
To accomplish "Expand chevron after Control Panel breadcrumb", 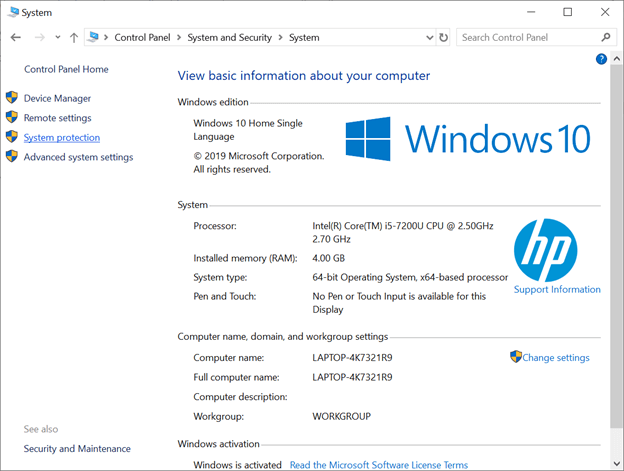I will pos(179,37).
